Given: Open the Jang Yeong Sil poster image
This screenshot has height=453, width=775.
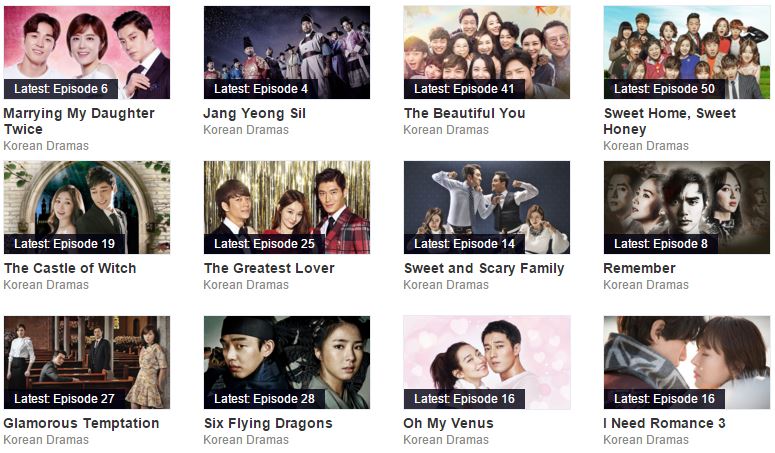Looking at the screenshot, I should tap(287, 52).
